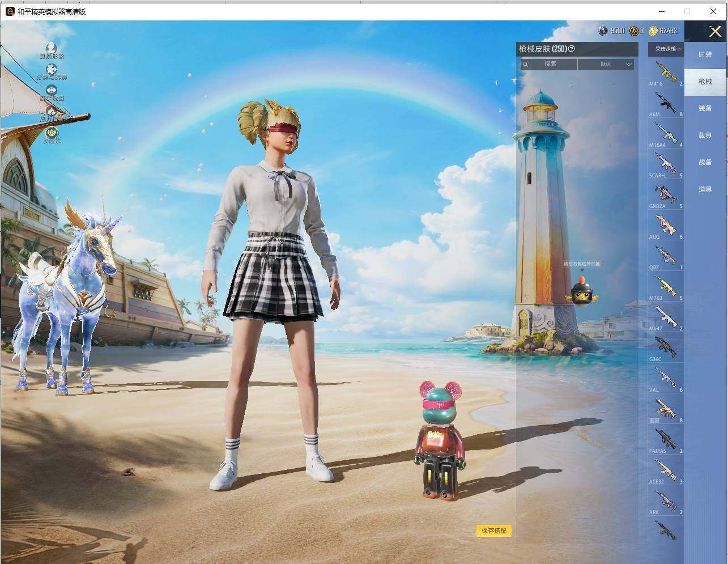This screenshot has height=564, width=728.
Task: Select the AKM weapon icon
Action: pyautogui.click(x=666, y=103)
